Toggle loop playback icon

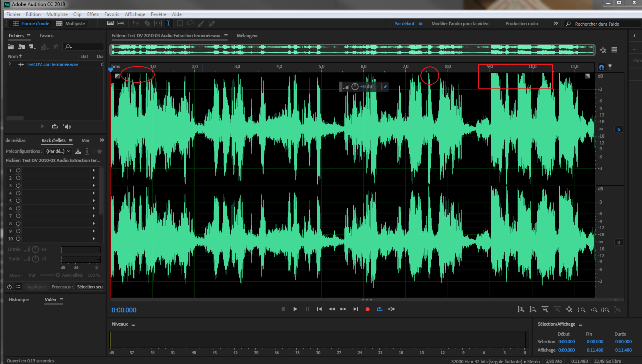[x=379, y=309]
